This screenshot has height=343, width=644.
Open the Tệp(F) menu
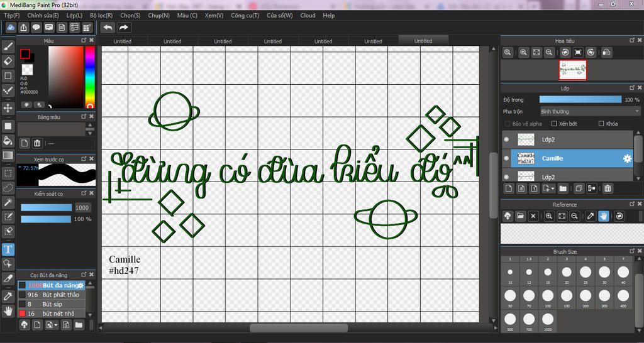pos(12,15)
